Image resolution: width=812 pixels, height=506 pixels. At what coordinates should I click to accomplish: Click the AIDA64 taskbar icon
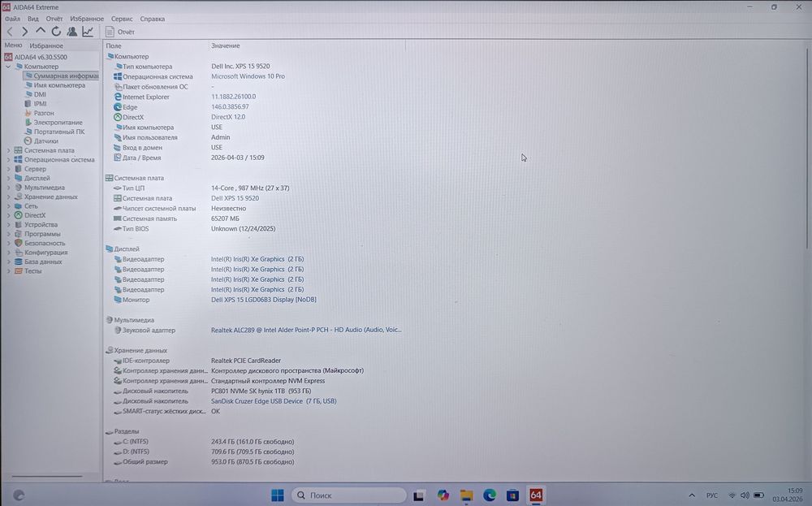(x=535, y=495)
